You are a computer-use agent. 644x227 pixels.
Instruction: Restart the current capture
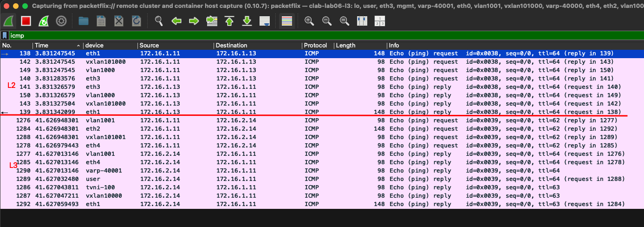pyautogui.click(x=44, y=21)
